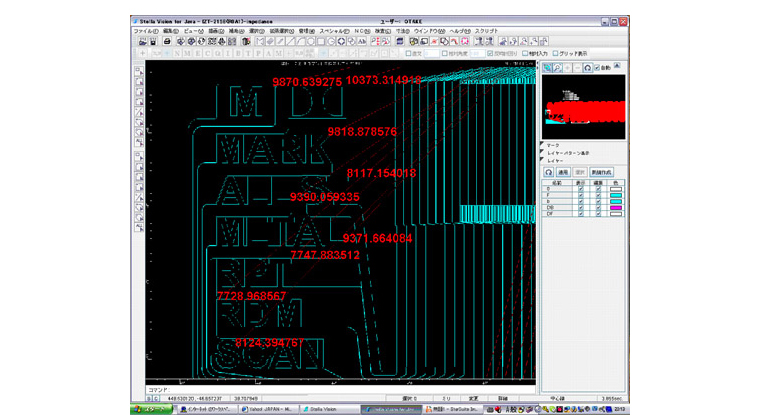
Task: Toggle 表示 checkbox for the magenta DB layer
Action: [x=581, y=208]
